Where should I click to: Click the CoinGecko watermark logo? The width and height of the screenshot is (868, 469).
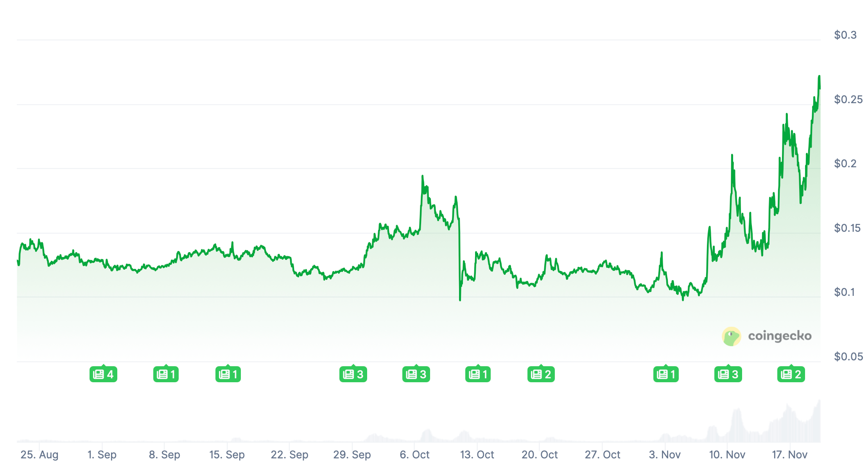(767, 336)
